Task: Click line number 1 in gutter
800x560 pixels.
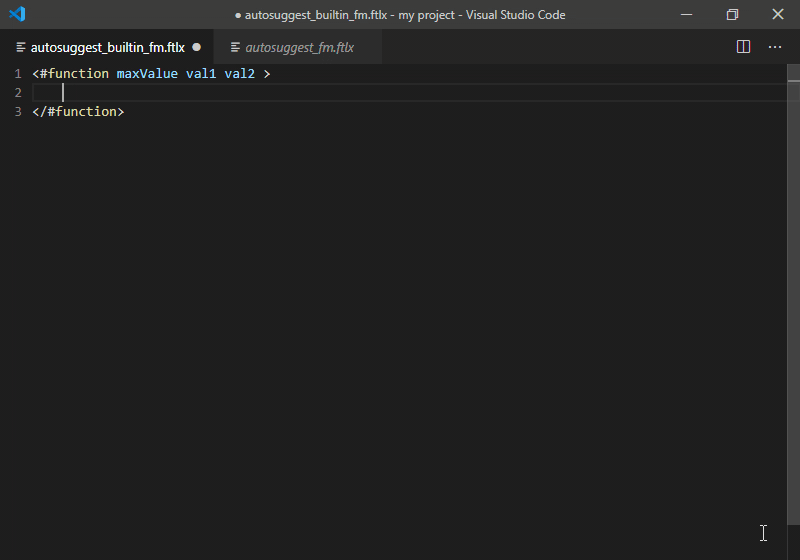Action: 18,74
